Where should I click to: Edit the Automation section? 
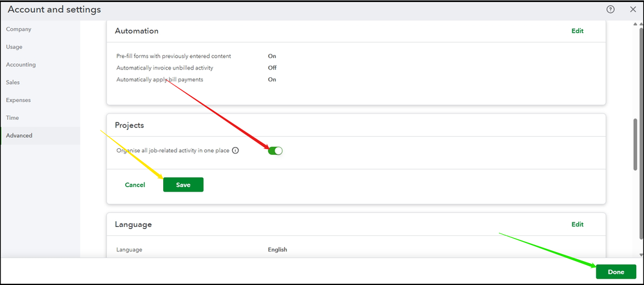pyautogui.click(x=577, y=31)
